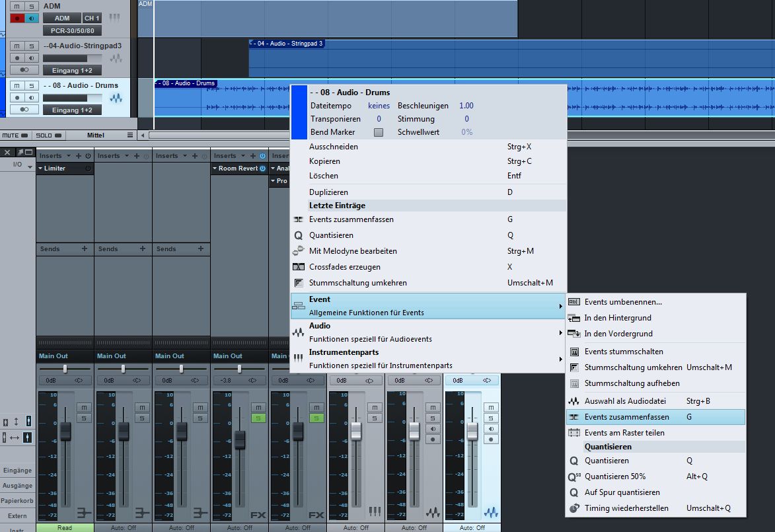775x532 pixels.
Task: Click the Timing wiederherstellen icon
Action: coord(574,508)
